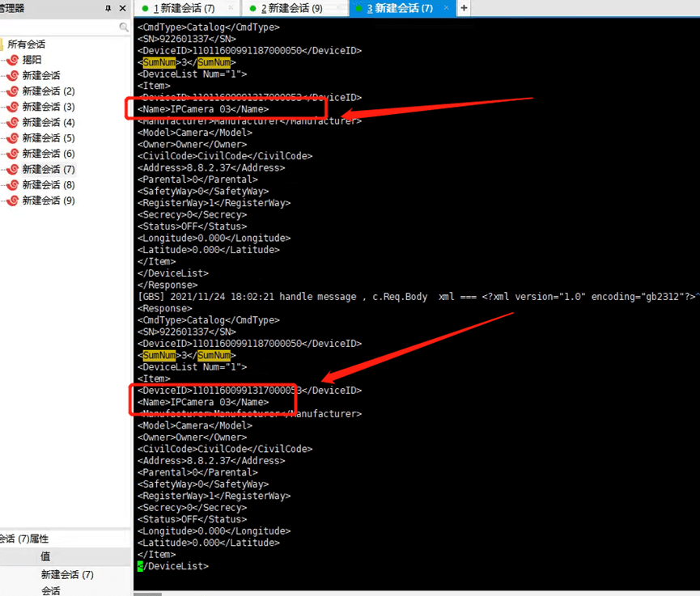Click the icon of 新建会话 (8)
The height and width of the screenshot is (596, 700).
coord(14,184)
